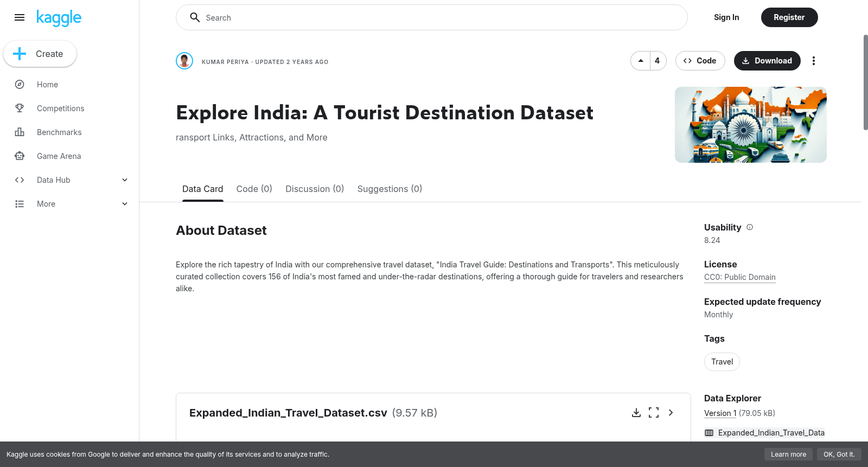This screenshot has width=868, height=467.
Task: Click the Travel tag chip
Action: coord(722,362)
